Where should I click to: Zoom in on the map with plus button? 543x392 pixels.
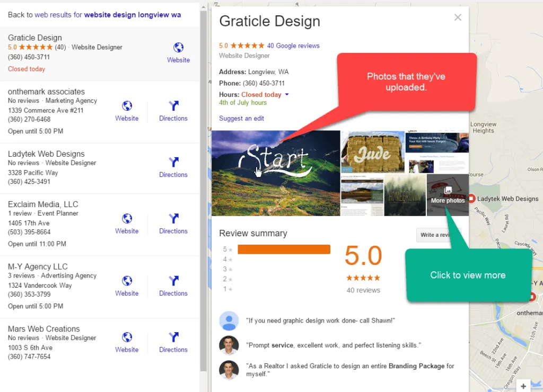523,386
